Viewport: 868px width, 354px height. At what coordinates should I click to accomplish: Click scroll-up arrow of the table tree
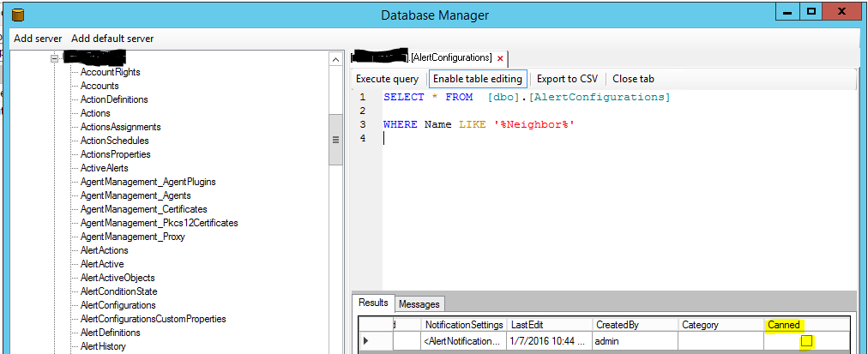[x=335, y=59]
